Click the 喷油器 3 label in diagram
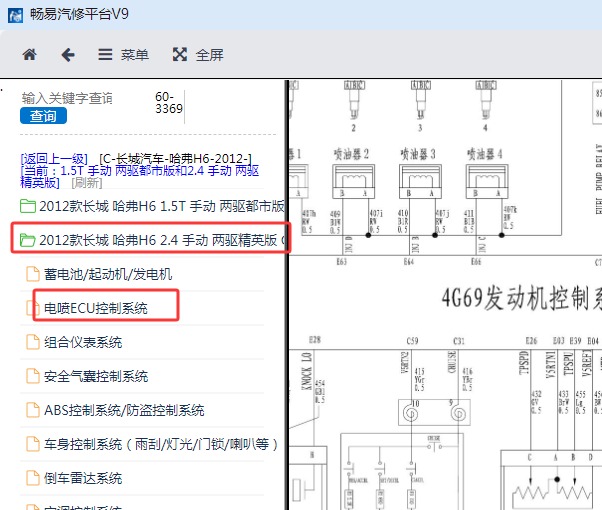Image resolution: width=602 pixels, height=510 pixels. point(418,154)
